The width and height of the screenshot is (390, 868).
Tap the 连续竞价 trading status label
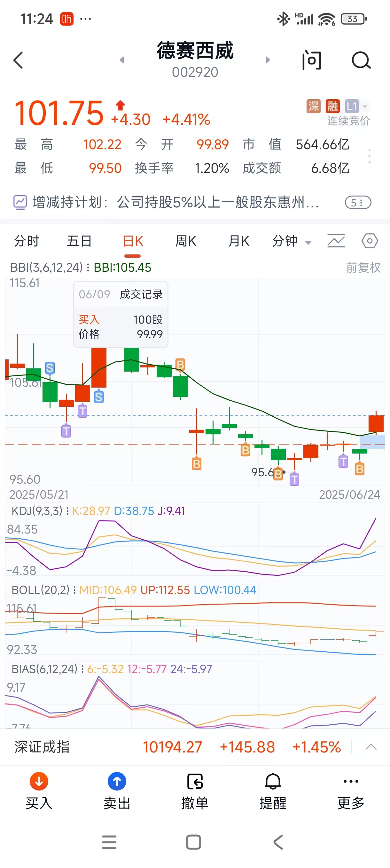click(349, 121)
